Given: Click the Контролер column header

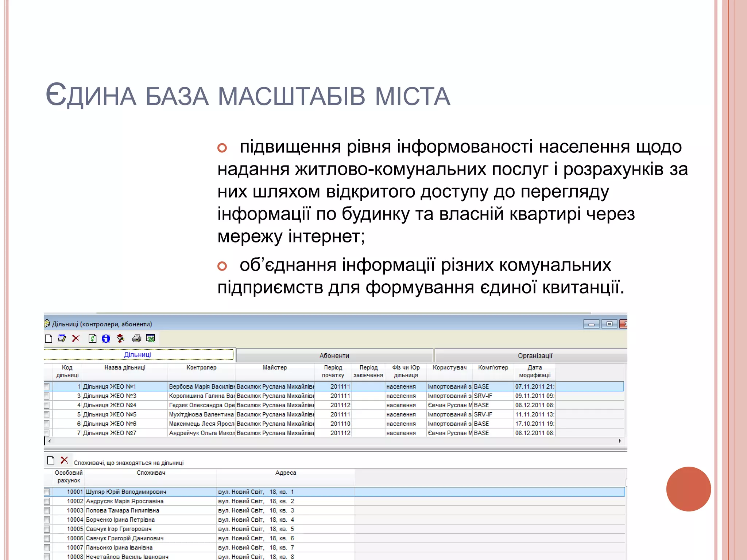Looking at the screenshot, I should tap(201, 372).
